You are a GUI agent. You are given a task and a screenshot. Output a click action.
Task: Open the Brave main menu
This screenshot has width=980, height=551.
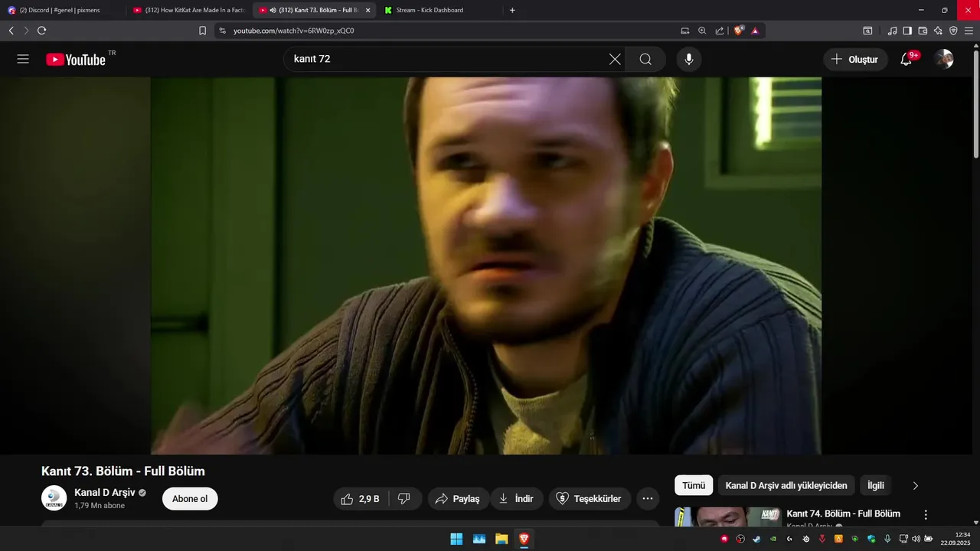point(969,31)
